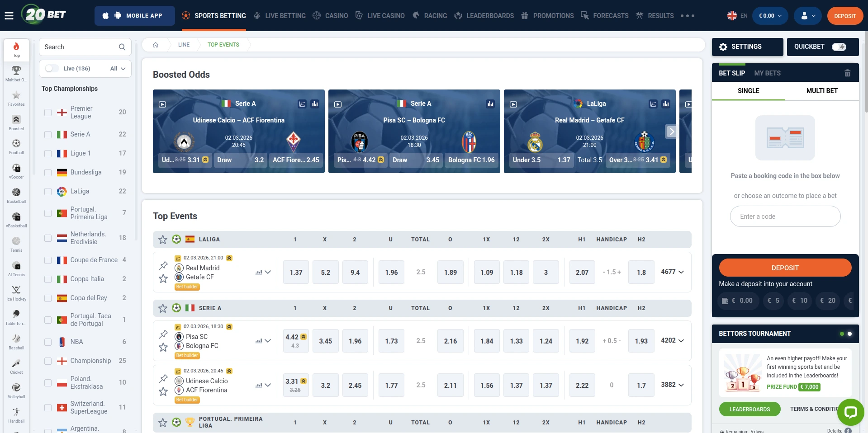Expand 4677 more markets for Real Madrid

pyautogui.click(x=672, y=272)
